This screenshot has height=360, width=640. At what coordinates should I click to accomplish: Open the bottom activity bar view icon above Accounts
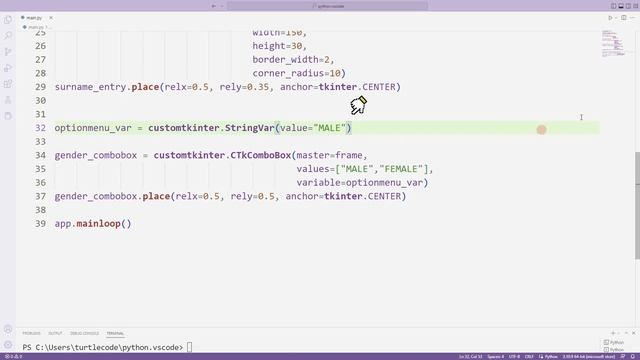point(8,116)
